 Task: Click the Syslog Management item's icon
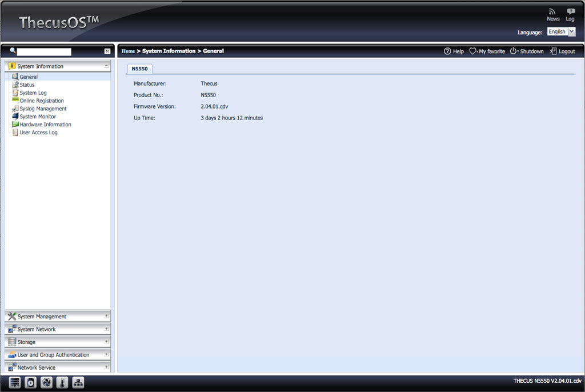pyautogui.click(x=15, y=108)
